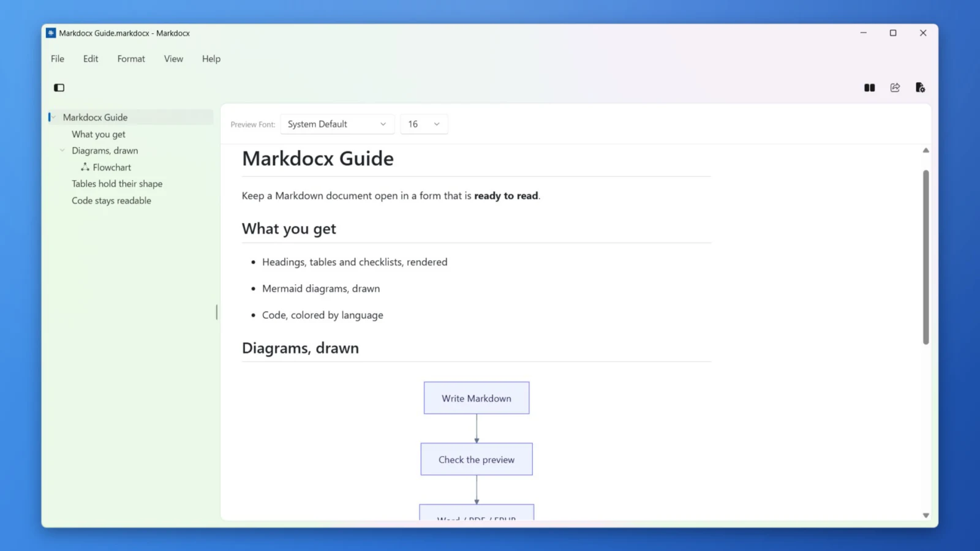This screenshot has width=980, height=551.
Task: Click 'Mermaid diagrams, drawn' bullet text
Action: (x=321, y=288)
